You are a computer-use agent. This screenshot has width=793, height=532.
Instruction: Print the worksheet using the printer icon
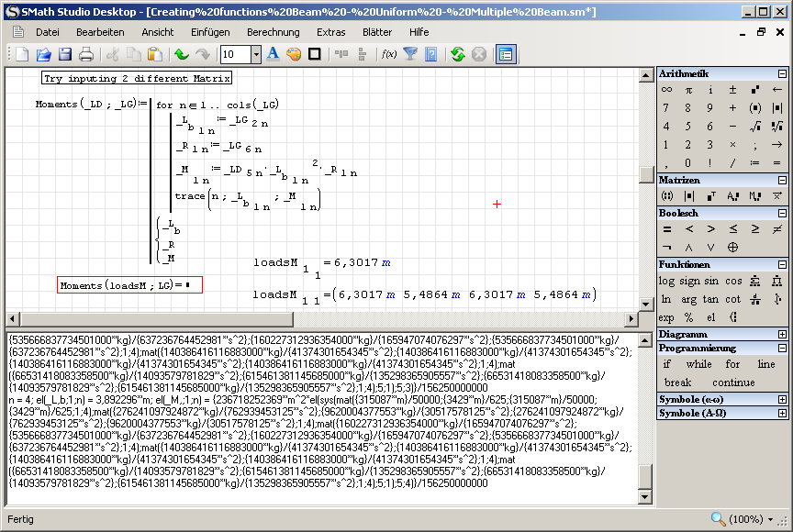click(86, 55)
